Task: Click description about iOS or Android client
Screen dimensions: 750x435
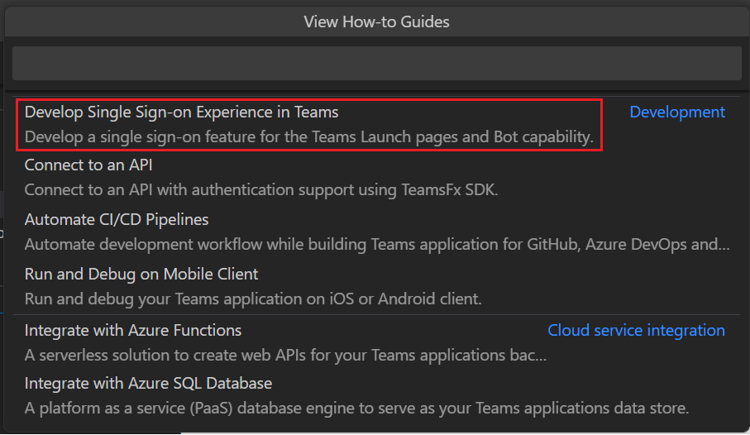Action: pos(253,299)
